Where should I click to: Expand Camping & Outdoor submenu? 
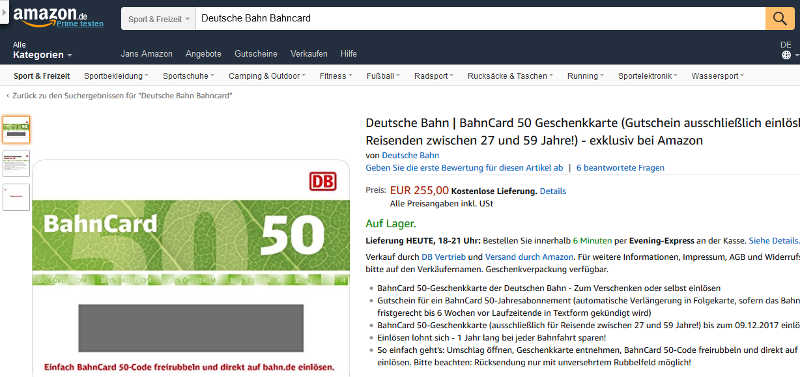266,76
